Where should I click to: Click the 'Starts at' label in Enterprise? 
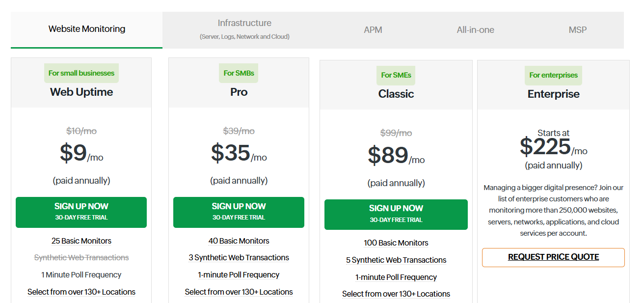pos(554,133)
